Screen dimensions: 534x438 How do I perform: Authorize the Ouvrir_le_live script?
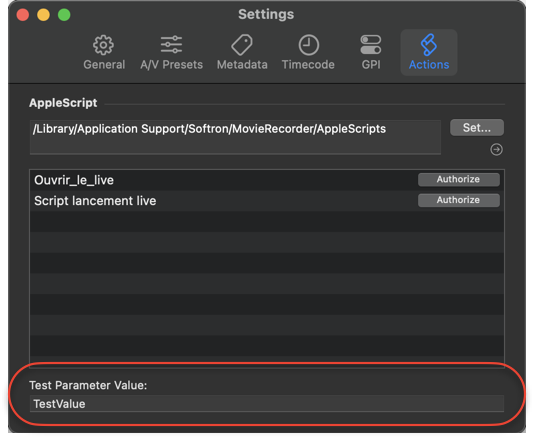[x=459, y=179]
